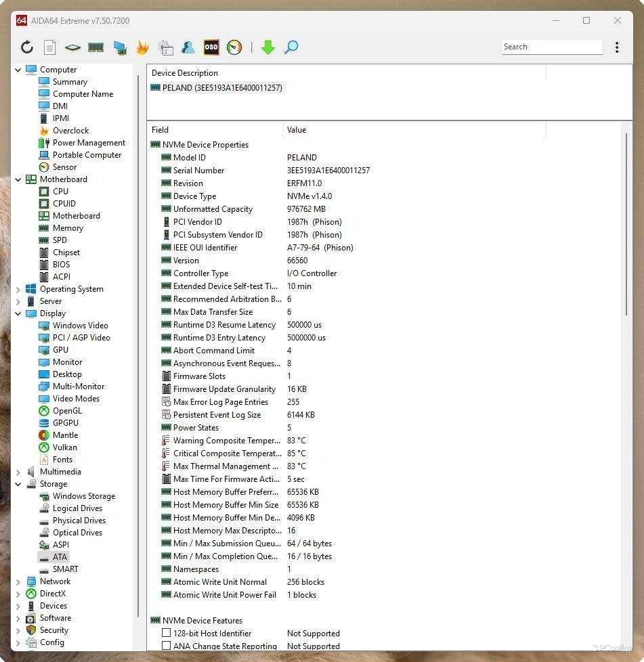Toggle the ANA Change State Reporting checkbox
Screen dimensions: 644x662
pyautogui.click(x=166, y=646)
